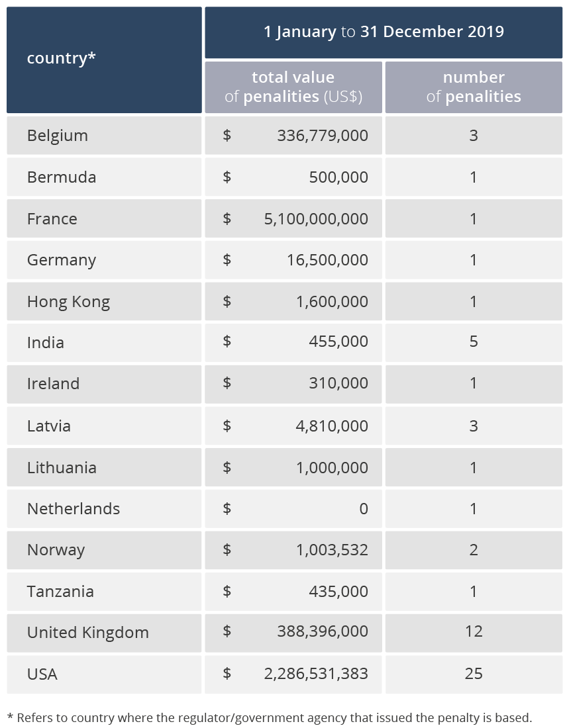Click the total value of penalties header

293,87
